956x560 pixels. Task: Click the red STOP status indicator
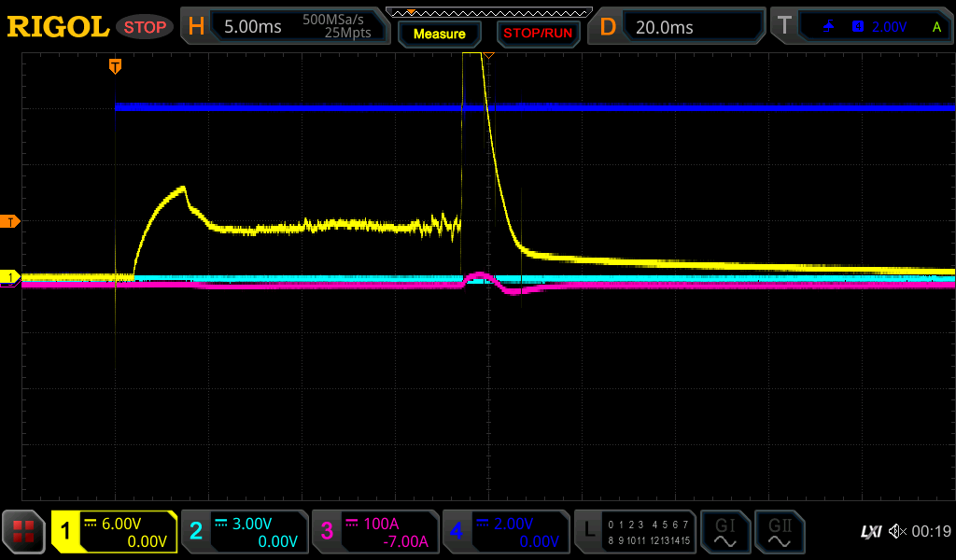(145, 27)
